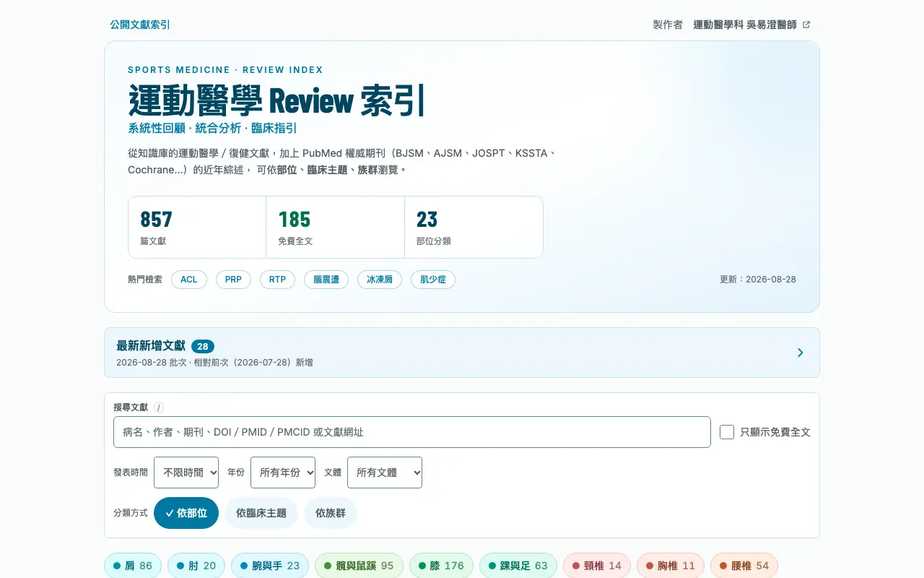Click the 搜尋文獻 search input field
The image size is (924, 578).
[412, 432]
